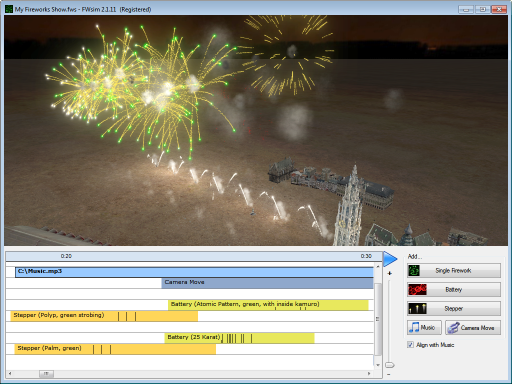This screenshot has height=384, width=512.
Task: Click the minus zoom-out button
Action: [389, 375]
